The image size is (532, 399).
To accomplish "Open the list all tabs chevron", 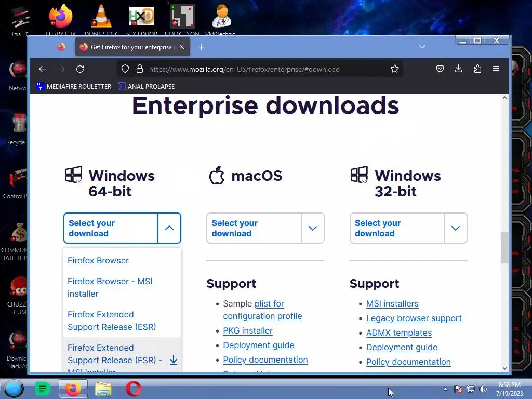I will click(422, 46).
